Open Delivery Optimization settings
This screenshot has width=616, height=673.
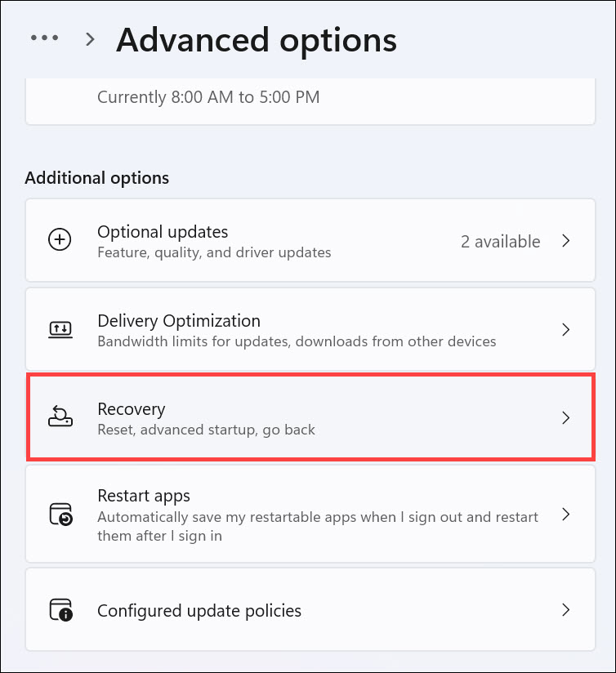click(x=310, y=329)
